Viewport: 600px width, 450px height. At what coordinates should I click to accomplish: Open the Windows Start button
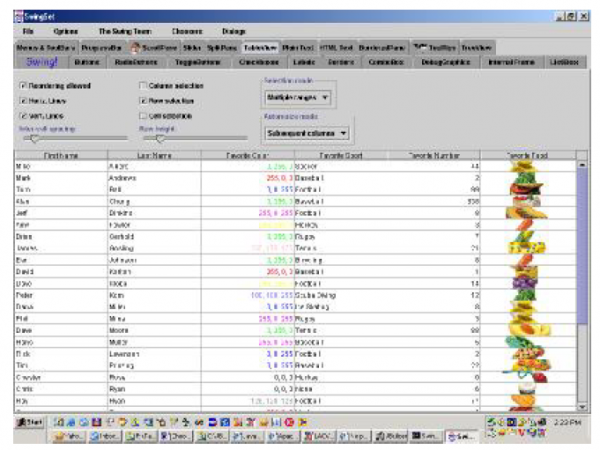pos(28,422)
